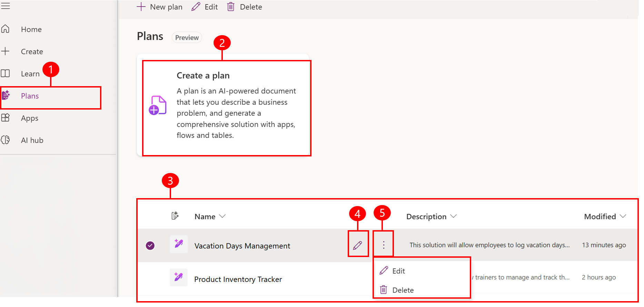This screenshot has height=307, width=644.
Task: Click the Delete command text in top bar
Action: [251, 7]
